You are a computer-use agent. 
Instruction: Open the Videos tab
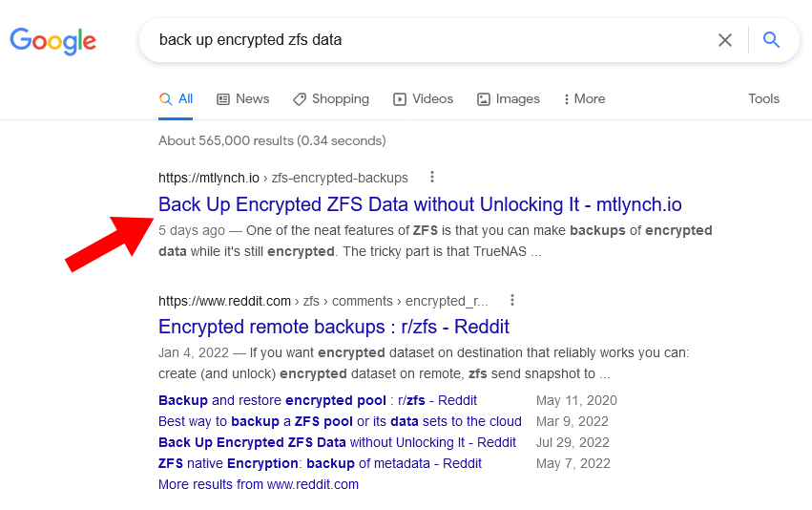(423, 99)
